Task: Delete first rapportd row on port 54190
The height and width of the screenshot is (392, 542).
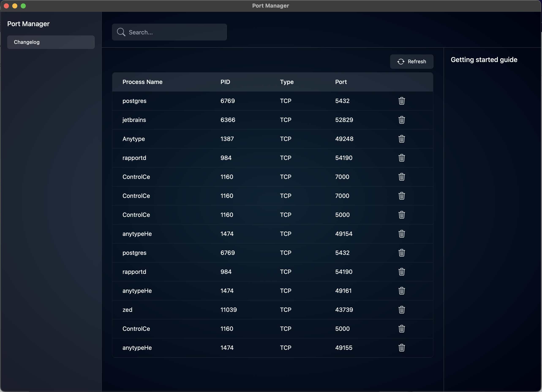Action: pyautogui.click(x=402, y=158)
